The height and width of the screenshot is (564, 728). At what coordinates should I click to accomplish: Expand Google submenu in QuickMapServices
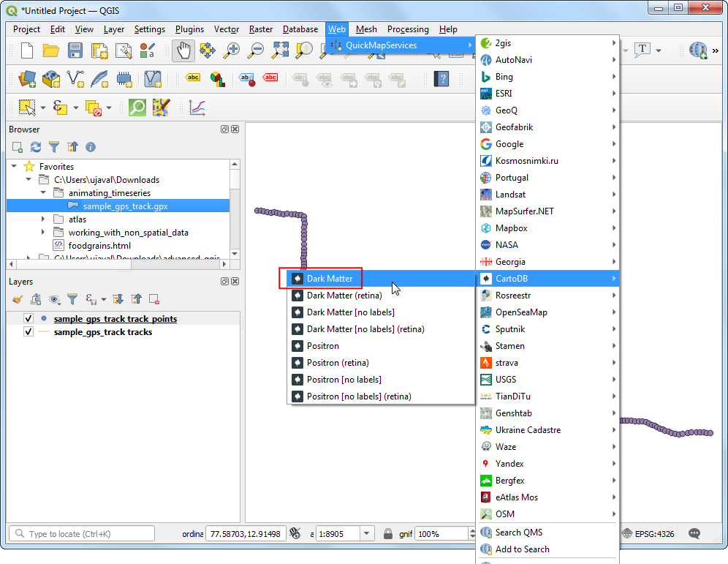pyautogui.click(x=548, y=144)
